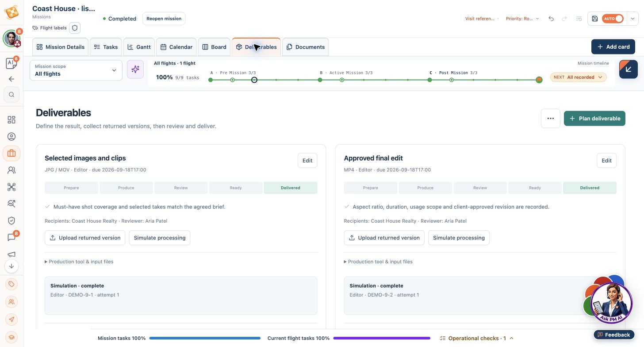Click the save disk icon
This screenshot has width=644, height=347.
pyautogui.click(x=595, y=19)
